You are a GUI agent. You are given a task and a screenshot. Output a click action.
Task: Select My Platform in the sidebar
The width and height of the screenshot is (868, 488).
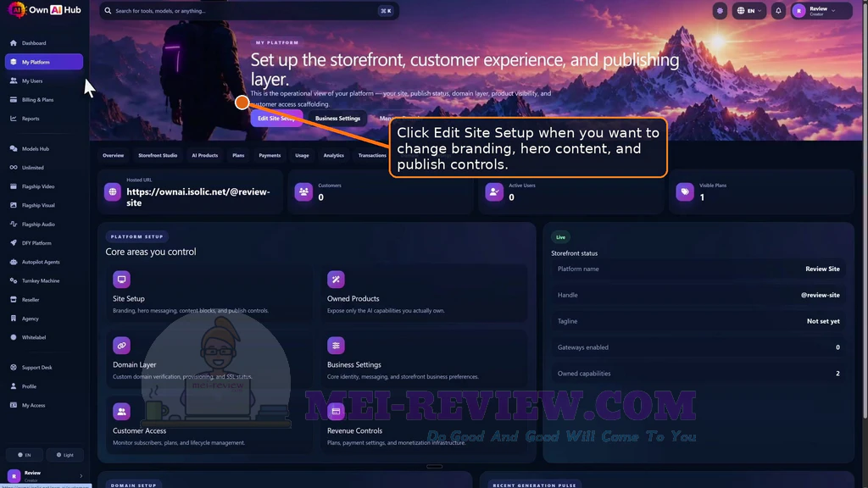coord(44,62)
